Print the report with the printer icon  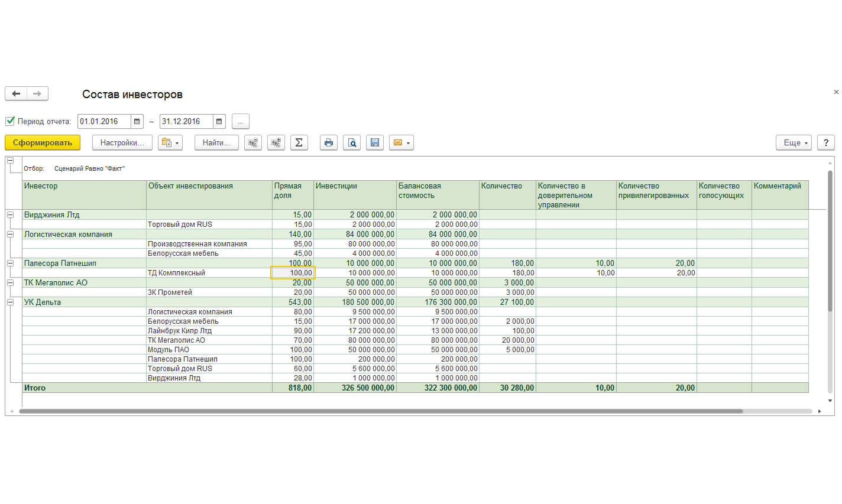click(329, 142)
